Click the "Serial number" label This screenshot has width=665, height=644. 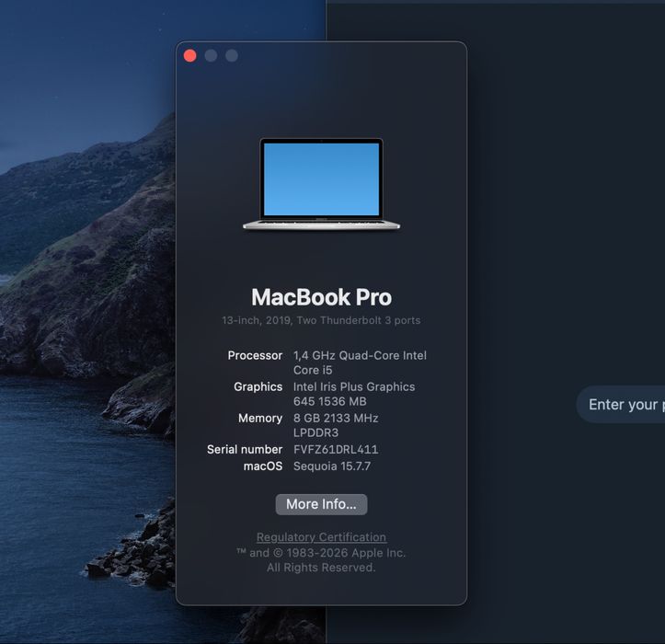point(245,449)
